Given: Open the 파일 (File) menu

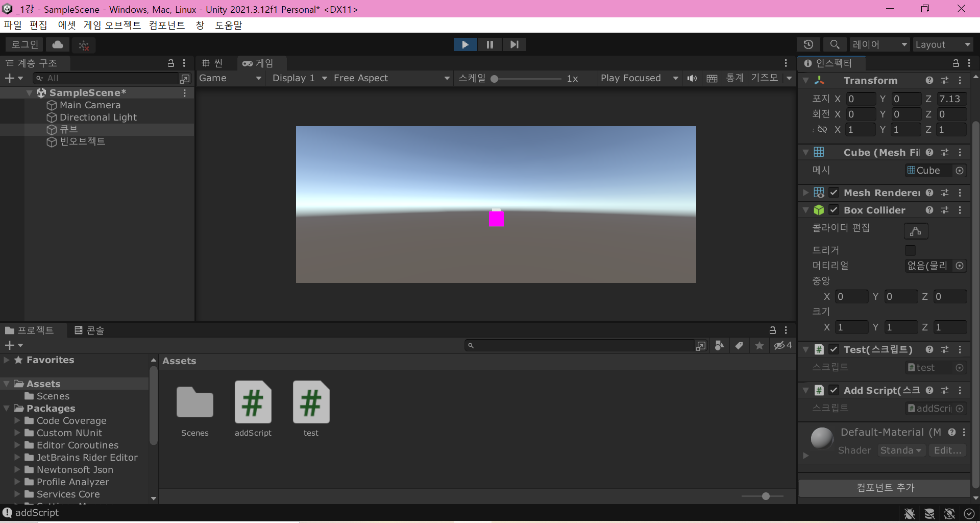Looking at the screenshot, I should click(13, 25).
